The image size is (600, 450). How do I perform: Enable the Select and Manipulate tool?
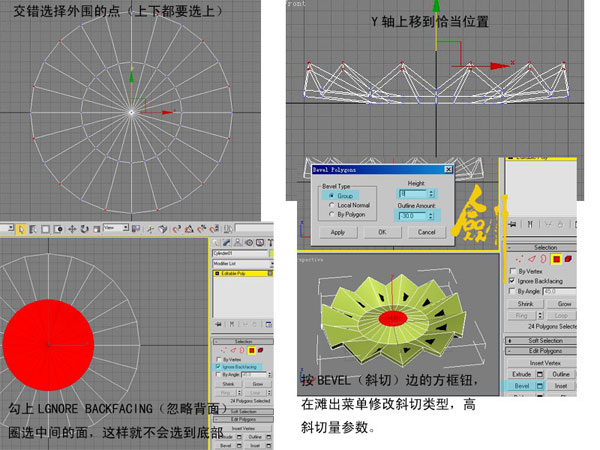(x=150, y=229)
